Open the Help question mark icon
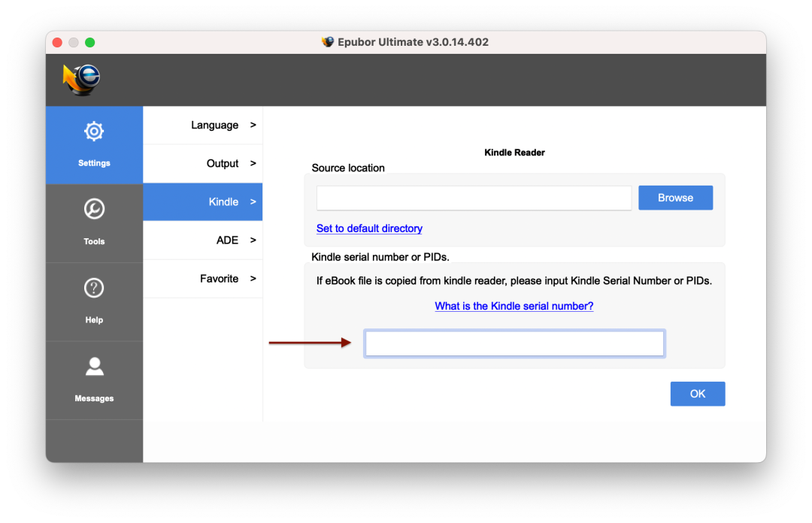This screenshot has height=523, width=812. (x=94, y=288)
